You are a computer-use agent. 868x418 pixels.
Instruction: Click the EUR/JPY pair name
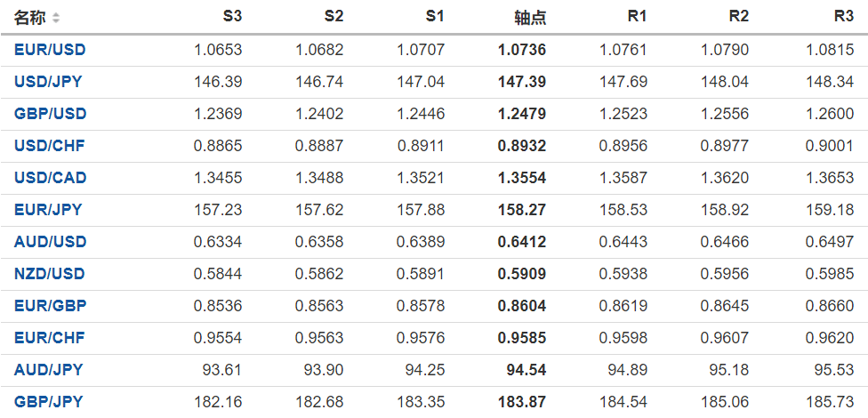tap(48, 210)
